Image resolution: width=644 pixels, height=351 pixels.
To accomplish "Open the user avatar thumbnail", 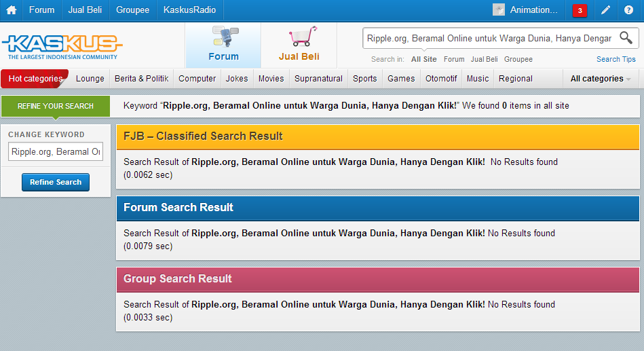I will pyautogui.click(x=499, y=10).
